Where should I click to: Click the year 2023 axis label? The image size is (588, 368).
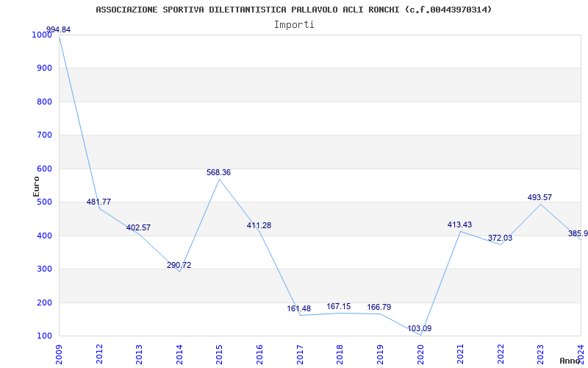540,354
